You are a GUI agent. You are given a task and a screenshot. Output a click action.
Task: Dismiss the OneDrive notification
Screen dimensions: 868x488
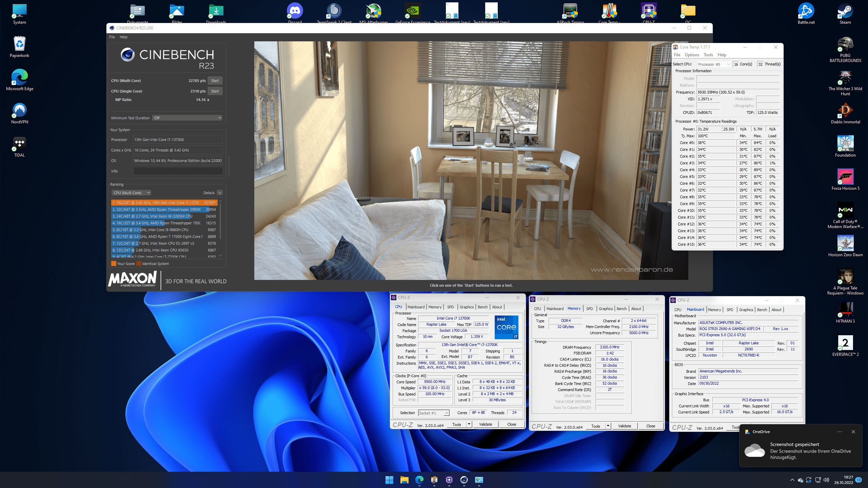[x=853, y=432]
